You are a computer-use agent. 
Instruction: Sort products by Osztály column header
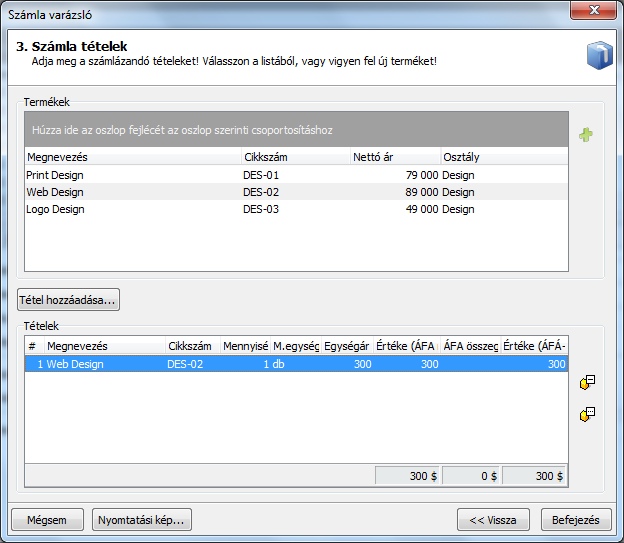pos(503,157)
